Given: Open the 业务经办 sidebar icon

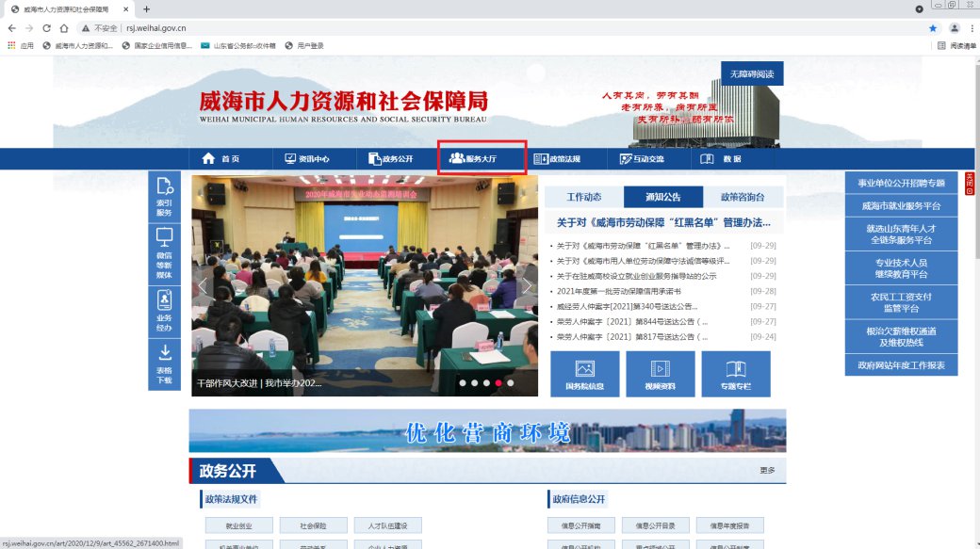Looking at the screenshot, I should click(164, 312).
